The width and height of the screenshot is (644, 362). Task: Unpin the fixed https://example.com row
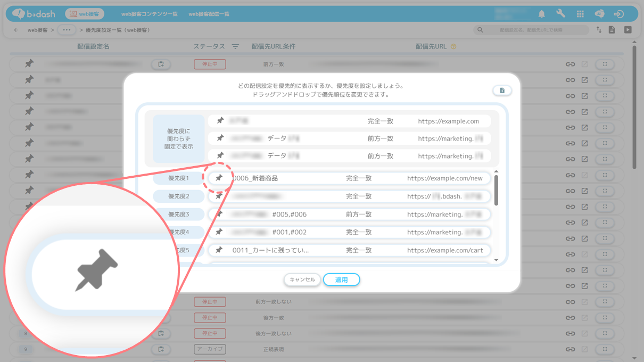click(x=220, y=121)
